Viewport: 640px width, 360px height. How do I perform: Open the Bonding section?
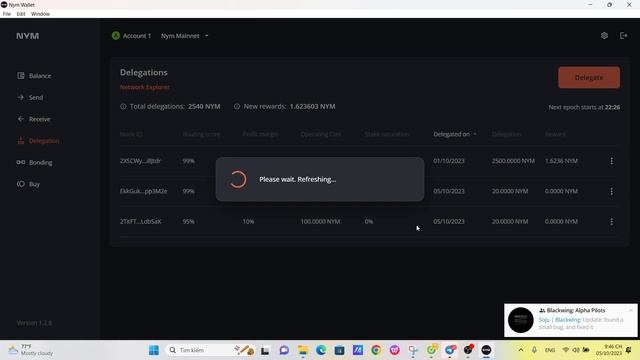[35, 162]
